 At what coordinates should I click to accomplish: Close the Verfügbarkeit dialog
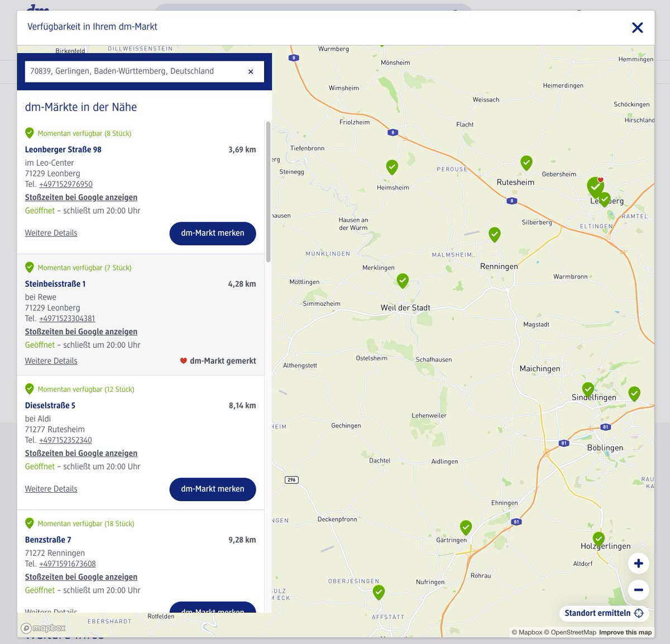click(x=637, y=27)
